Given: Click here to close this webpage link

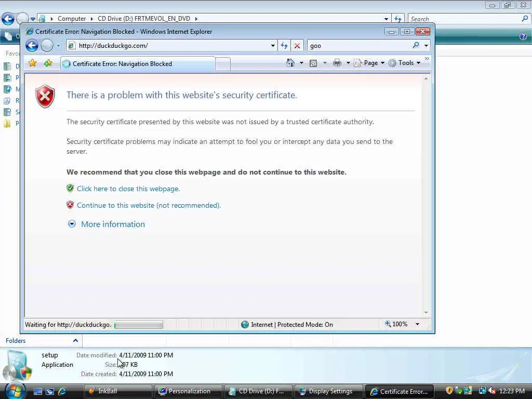Looking at the screenshot, I should pos(128,189).
